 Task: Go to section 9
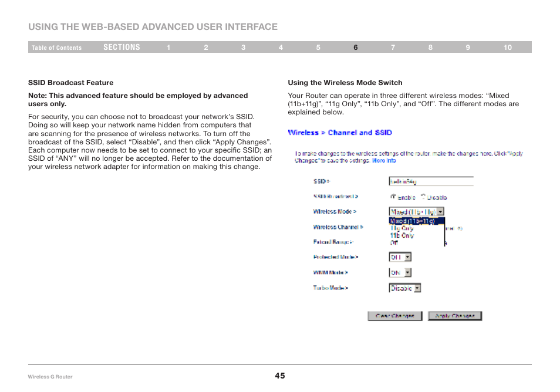tap(468, 48)
